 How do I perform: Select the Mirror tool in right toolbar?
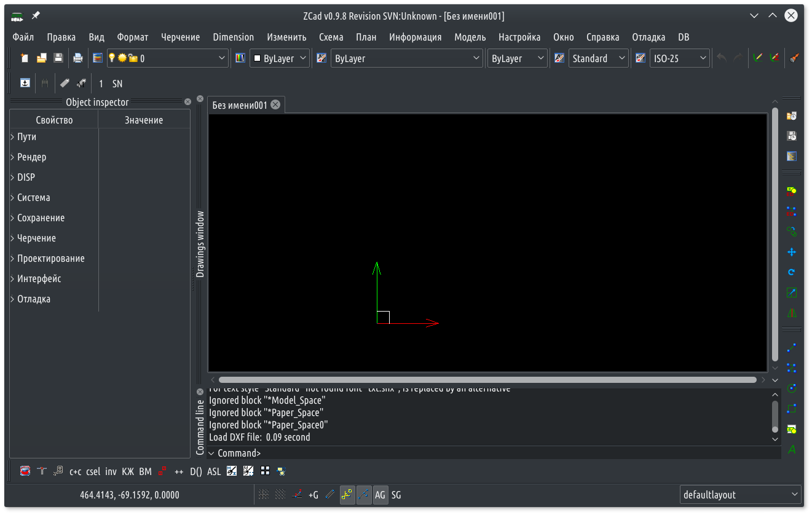coord(792,313)
